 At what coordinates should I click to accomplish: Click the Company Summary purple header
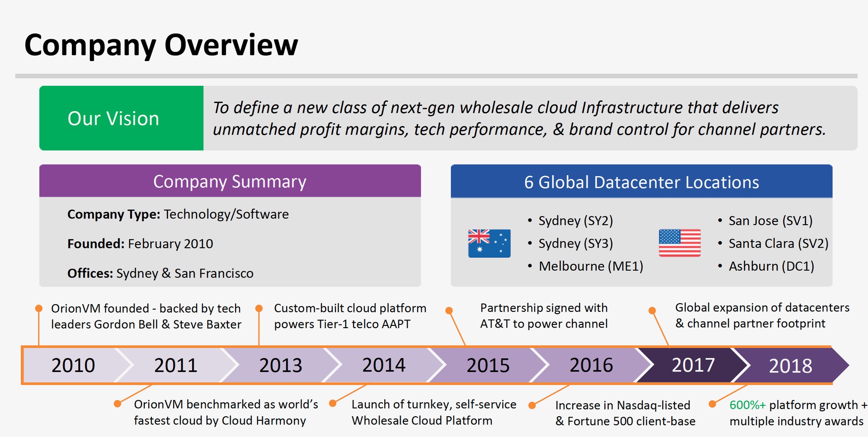tap(230, 181)
